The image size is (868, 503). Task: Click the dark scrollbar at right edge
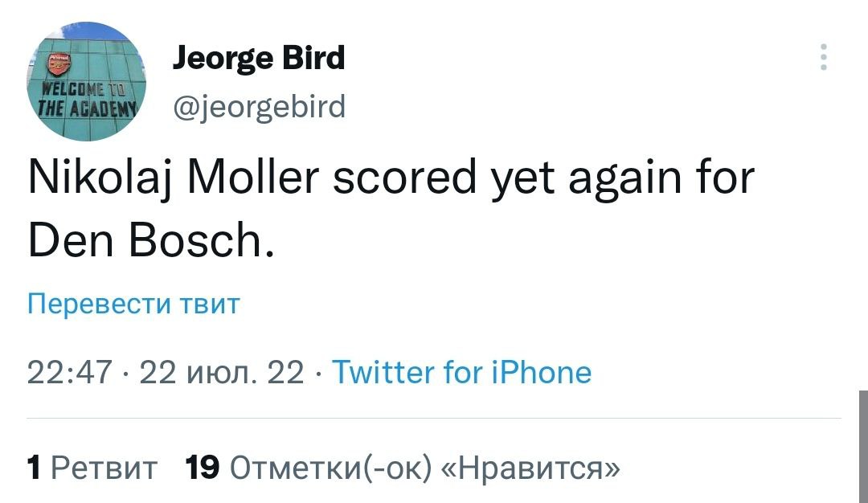click(x=863, y=446)
